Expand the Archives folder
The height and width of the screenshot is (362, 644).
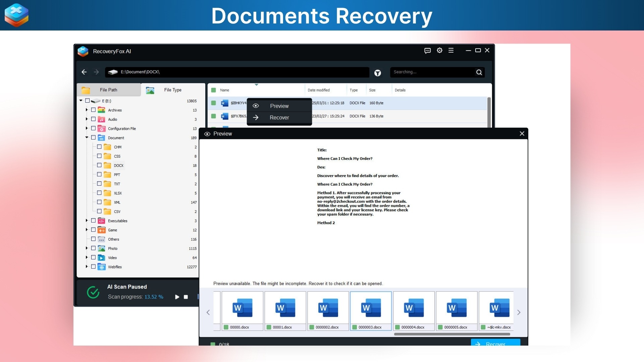click(87, 110)
